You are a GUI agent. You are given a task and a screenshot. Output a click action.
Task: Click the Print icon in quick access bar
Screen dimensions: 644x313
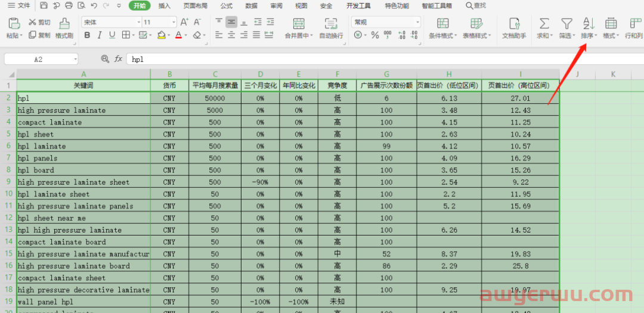point(69,5)
